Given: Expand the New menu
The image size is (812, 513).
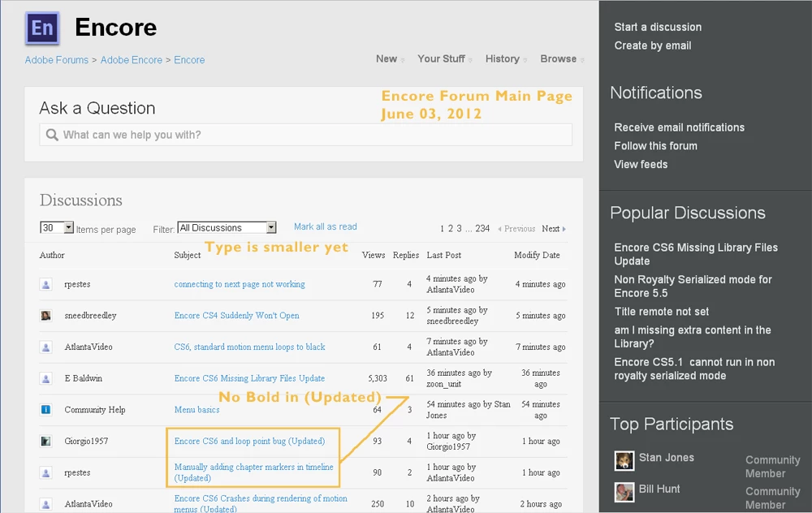Looking at the screenshot, I should pyautogui.click(x=390, y=59).
